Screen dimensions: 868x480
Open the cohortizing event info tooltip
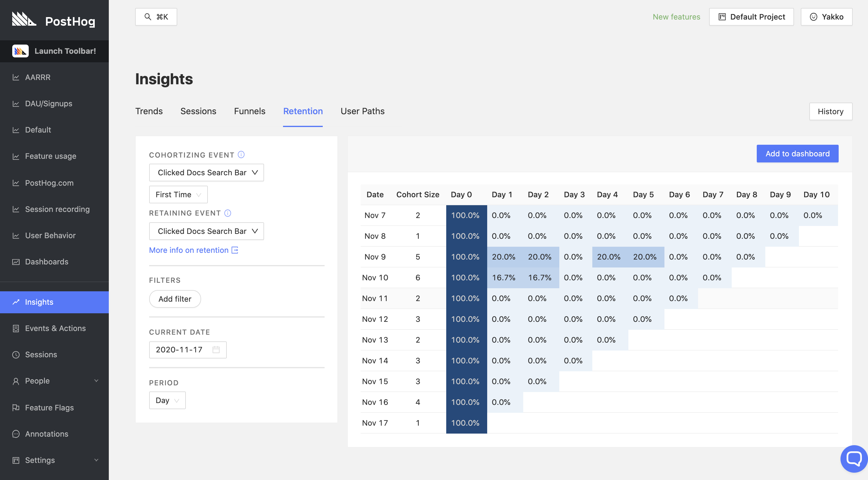coord(241,155)
